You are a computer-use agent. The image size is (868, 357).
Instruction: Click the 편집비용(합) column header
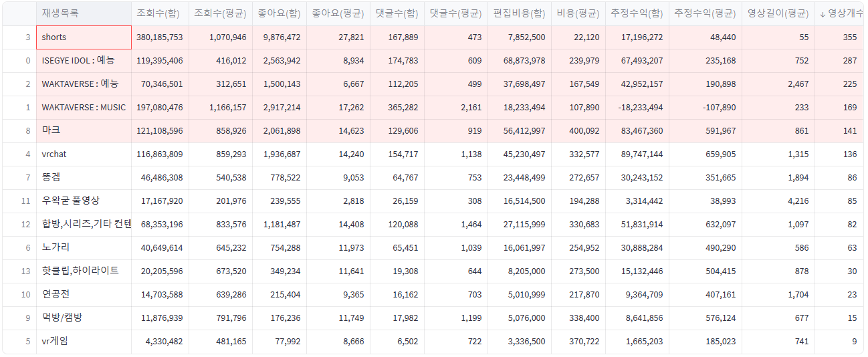point(519,13)
